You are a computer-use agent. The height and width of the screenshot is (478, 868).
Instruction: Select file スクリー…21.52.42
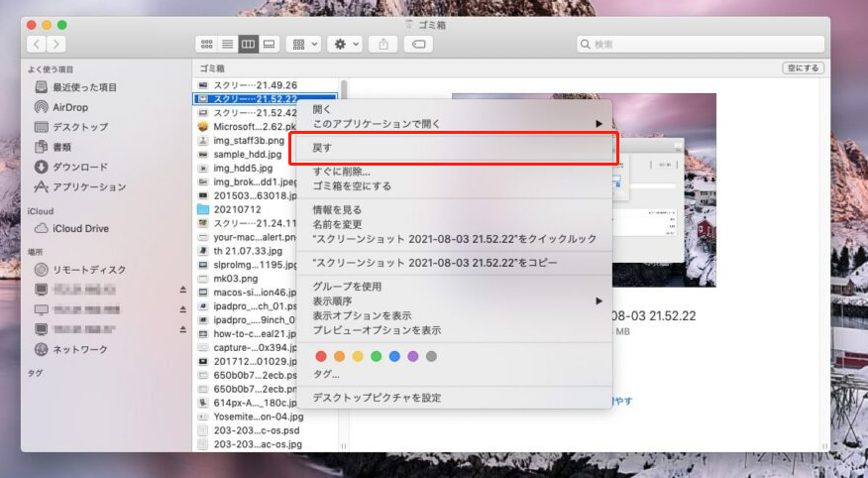(x=246, y=112)
